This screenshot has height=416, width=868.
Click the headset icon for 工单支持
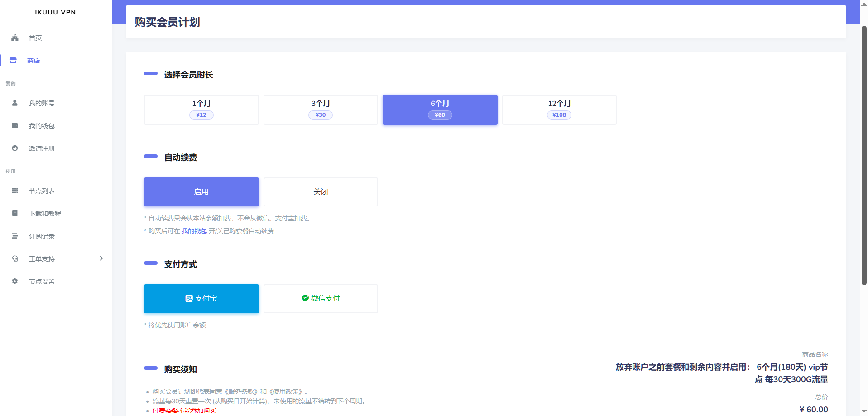point(15,259)
